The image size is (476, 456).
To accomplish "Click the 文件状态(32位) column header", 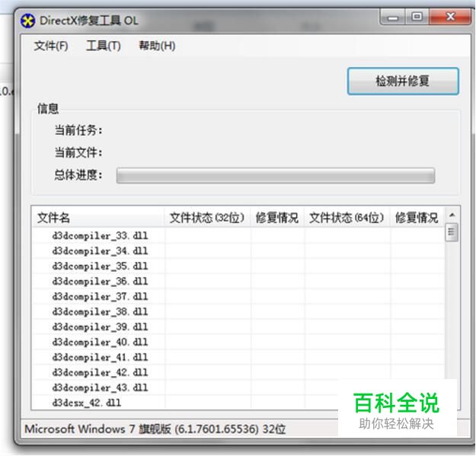I will click(207, 218).
